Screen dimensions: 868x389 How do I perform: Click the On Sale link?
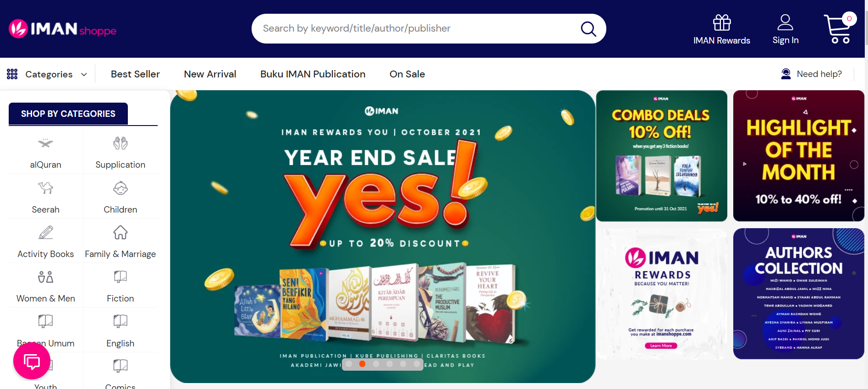coord(407,74)
